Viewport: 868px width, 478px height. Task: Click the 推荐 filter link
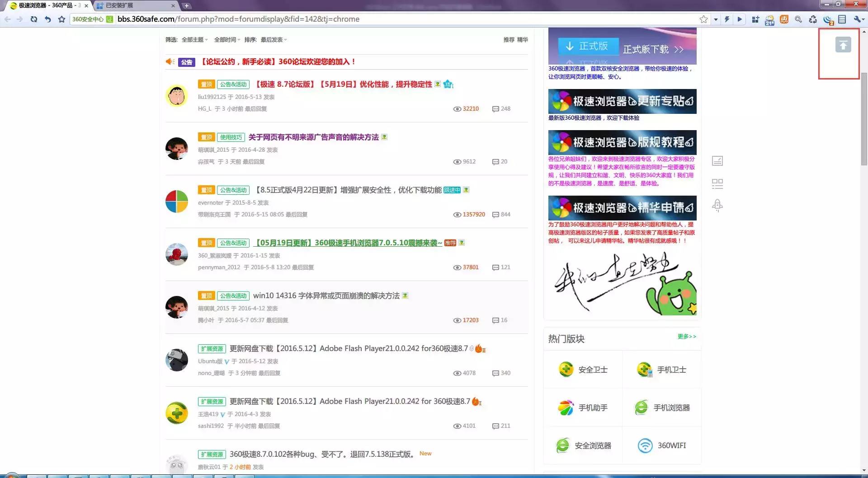(509, 40)
